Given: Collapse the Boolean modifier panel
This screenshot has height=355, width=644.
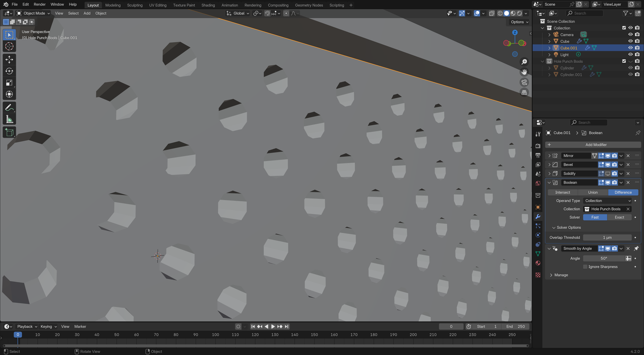Looking at the screenshot, I should 549,183.
